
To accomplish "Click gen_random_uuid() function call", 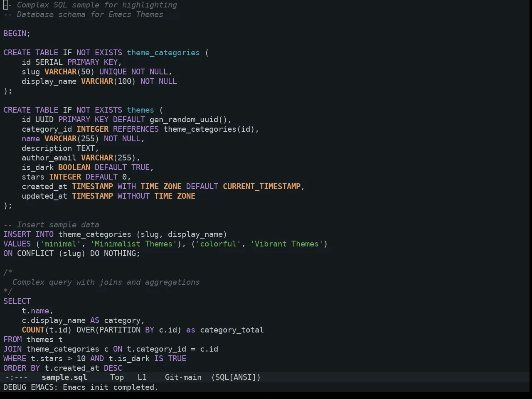I will click(188, 120).
